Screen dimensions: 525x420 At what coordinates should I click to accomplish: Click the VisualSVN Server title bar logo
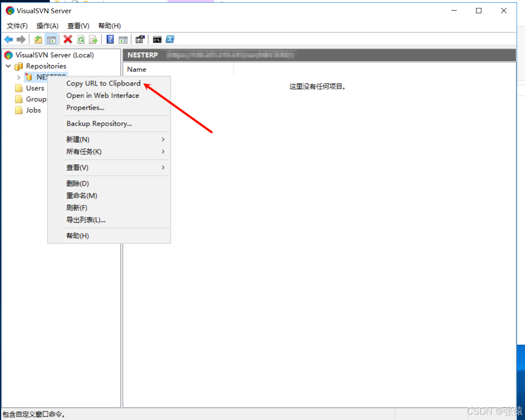click(10, 11)
